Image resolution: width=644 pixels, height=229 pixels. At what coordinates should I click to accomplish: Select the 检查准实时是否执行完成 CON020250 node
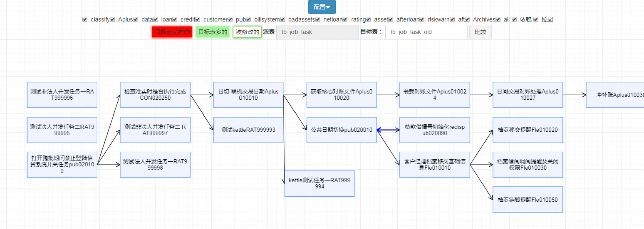point(155,95)
